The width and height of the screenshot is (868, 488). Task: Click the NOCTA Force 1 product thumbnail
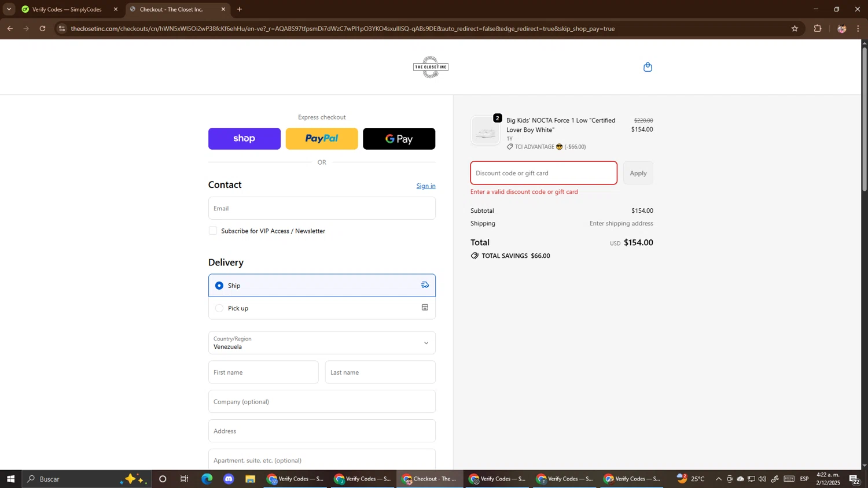[486, 131]
